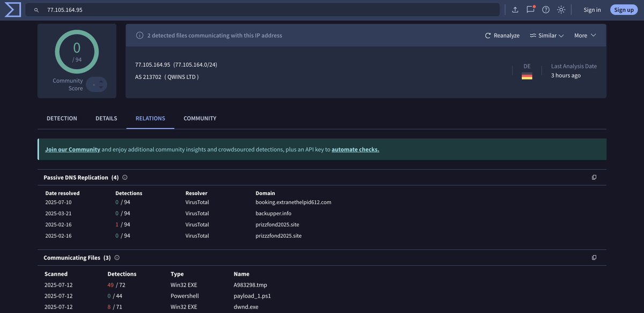This screenshot has width=644, height=313.
Task: Open the dwnd.exe file entry
Action: (x=246, y=307)
